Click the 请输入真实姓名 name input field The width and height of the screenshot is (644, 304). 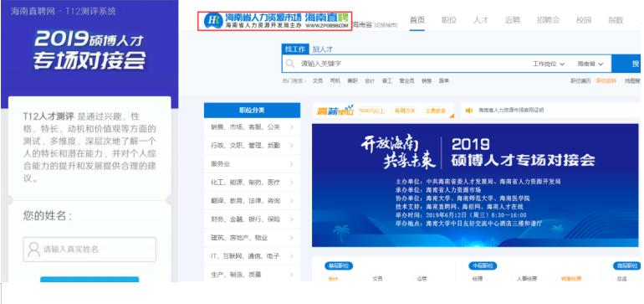click(x=89, y=250)
